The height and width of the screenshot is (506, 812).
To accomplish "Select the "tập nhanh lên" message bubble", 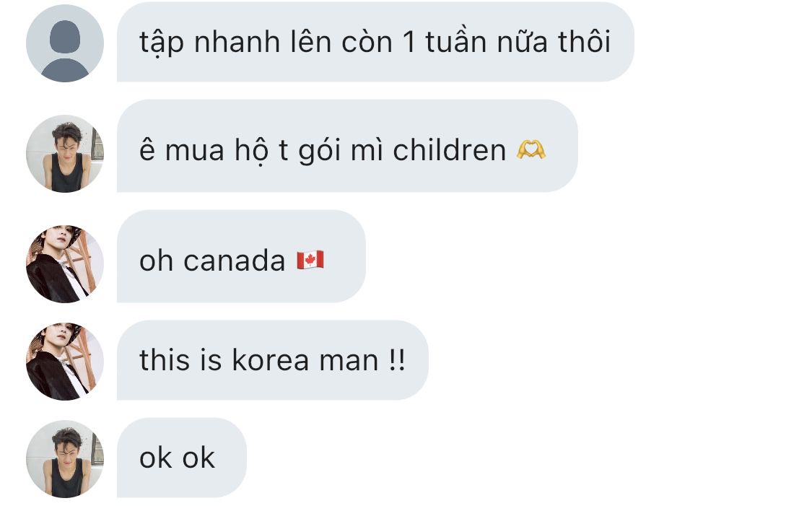I will [375, 42].
